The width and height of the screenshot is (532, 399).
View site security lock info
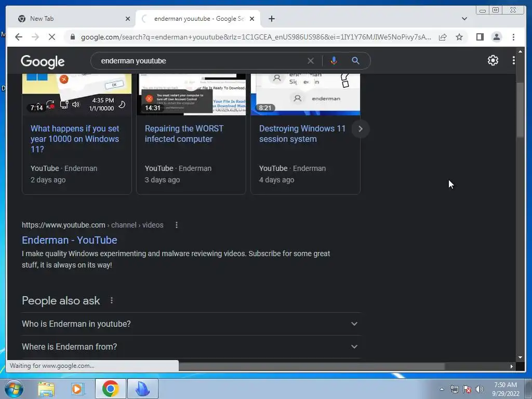(73, 37)
